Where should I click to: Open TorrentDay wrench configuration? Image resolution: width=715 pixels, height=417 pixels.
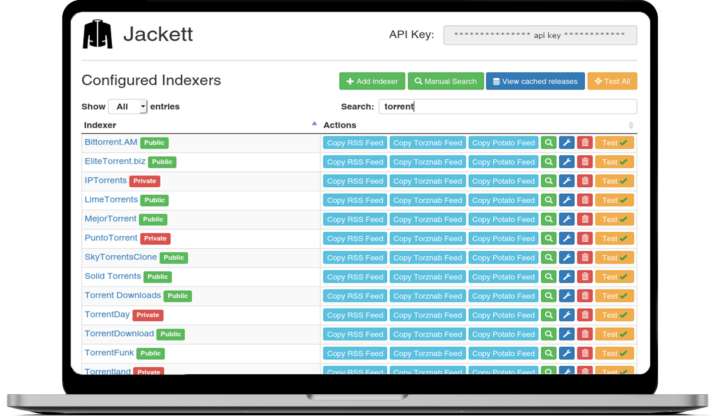click(566, 315)
